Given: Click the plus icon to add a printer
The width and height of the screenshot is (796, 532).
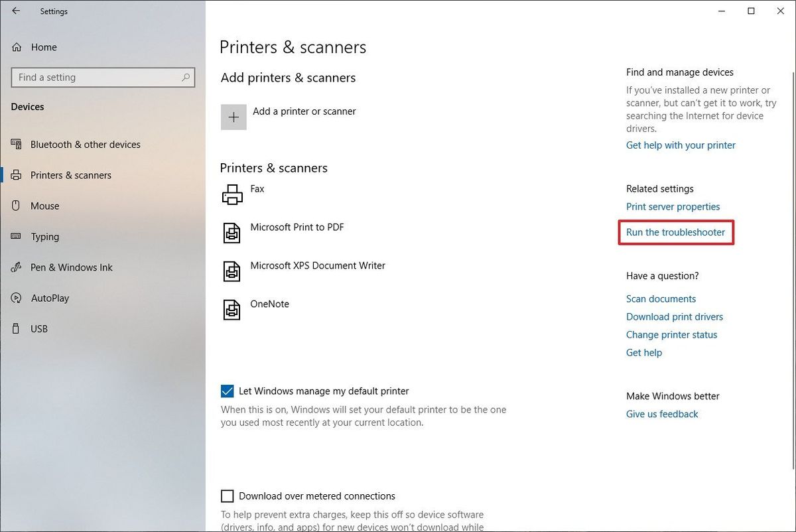Looking at the screenshot, I should click(x=233, y=117).
